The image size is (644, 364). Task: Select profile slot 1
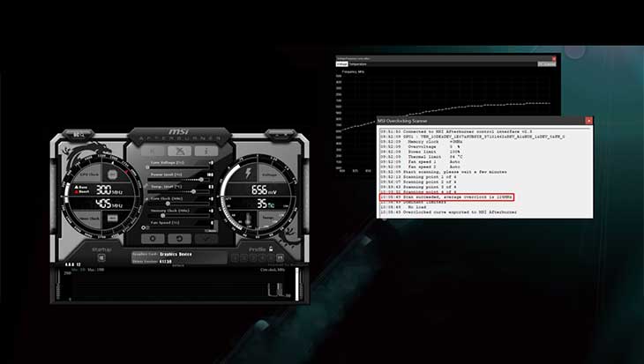(236, 257)
